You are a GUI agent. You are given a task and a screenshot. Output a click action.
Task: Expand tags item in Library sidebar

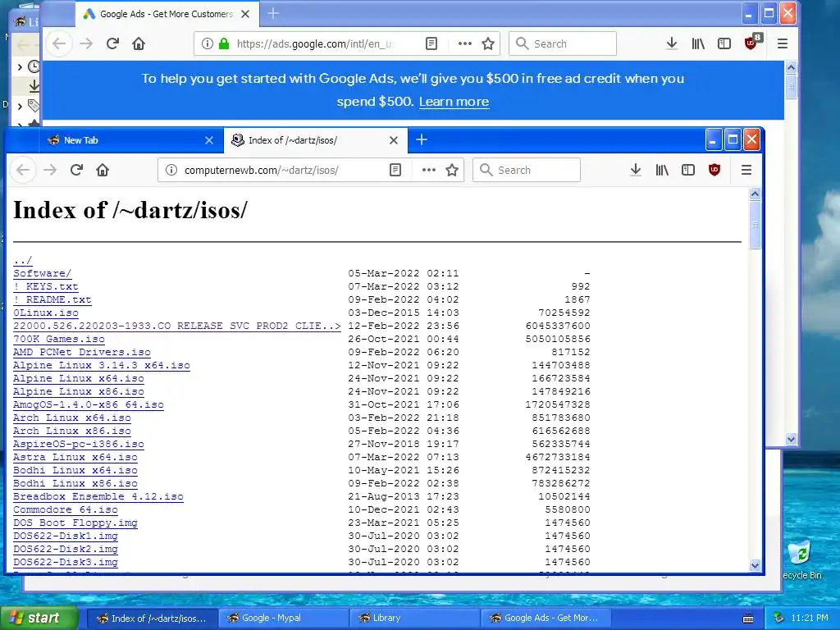coord(20,106)
